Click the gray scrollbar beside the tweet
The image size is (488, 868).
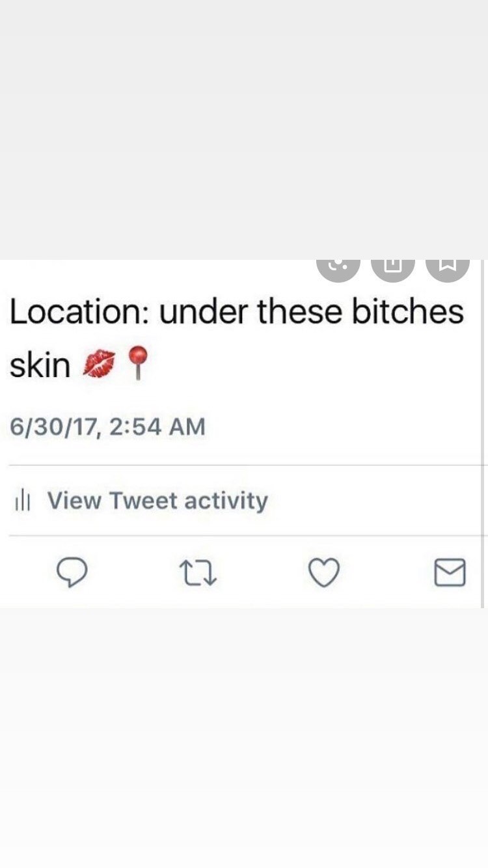(x=483, y=434)
